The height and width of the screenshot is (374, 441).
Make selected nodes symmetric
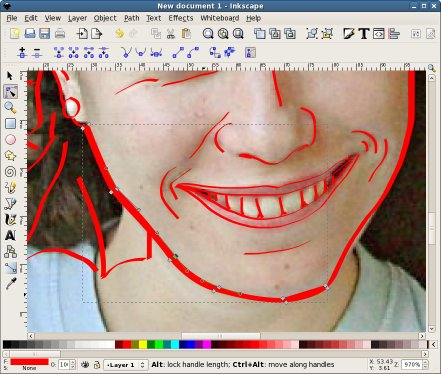tap(156, 53)
